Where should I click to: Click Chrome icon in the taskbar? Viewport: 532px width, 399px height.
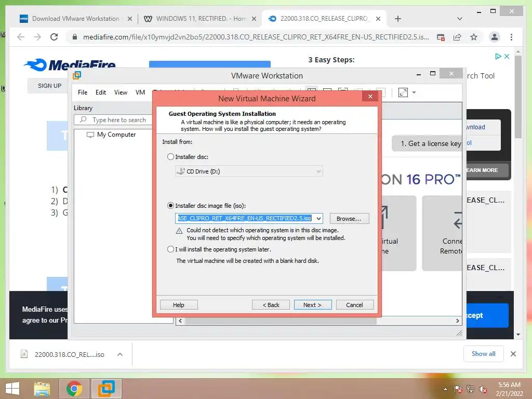click(74, 389)
